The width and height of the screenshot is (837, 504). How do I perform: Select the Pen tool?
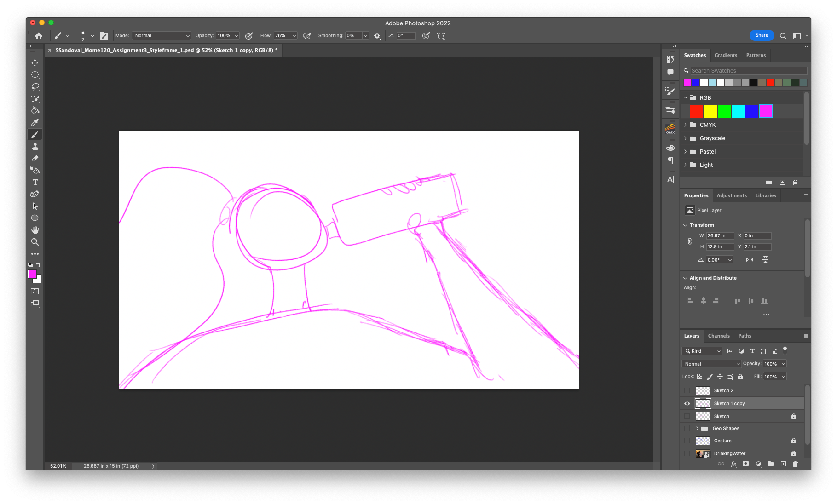pyautogui.click(x=35, y=194)
